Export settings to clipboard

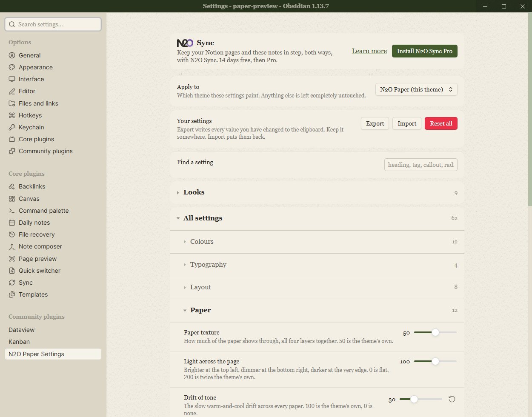375,123
